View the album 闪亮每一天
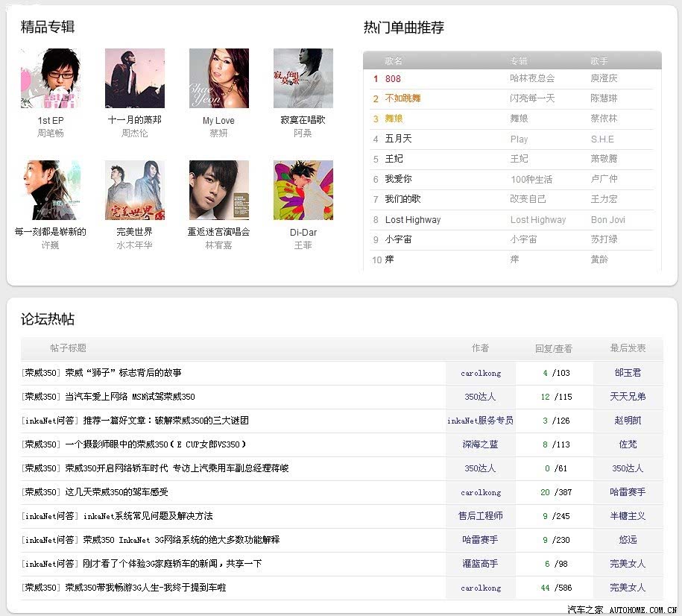Viewport: 682px width, 616px height. coord(532,98)
